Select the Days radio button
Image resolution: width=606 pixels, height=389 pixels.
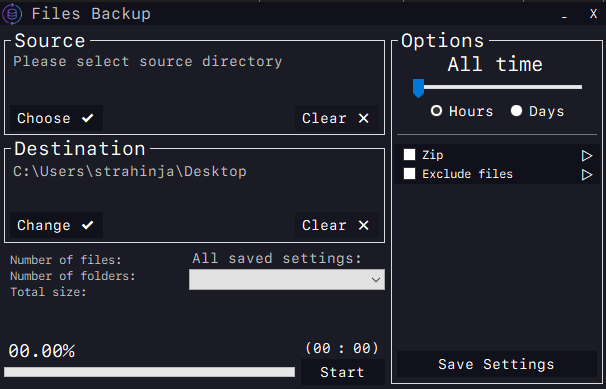point(516,111)
